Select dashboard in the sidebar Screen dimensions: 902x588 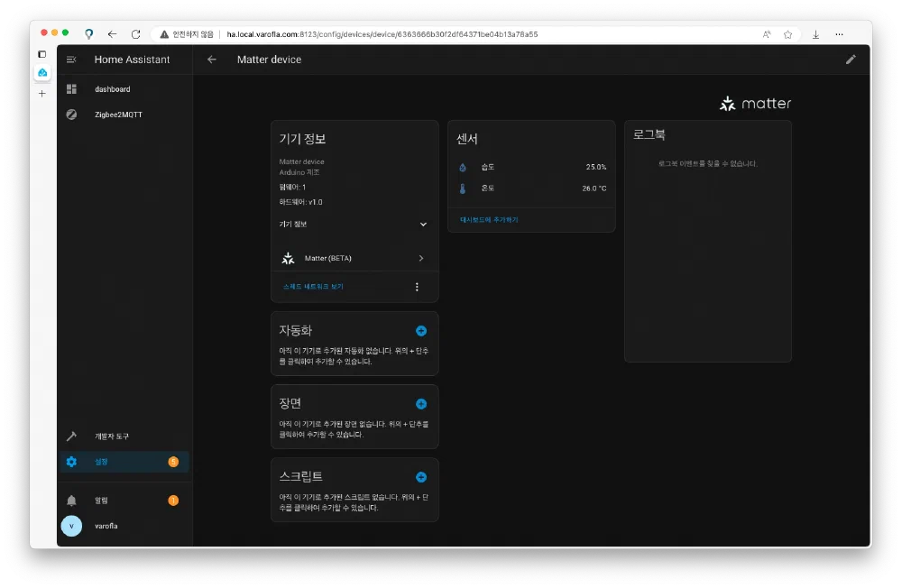click(x=113, y=88)
